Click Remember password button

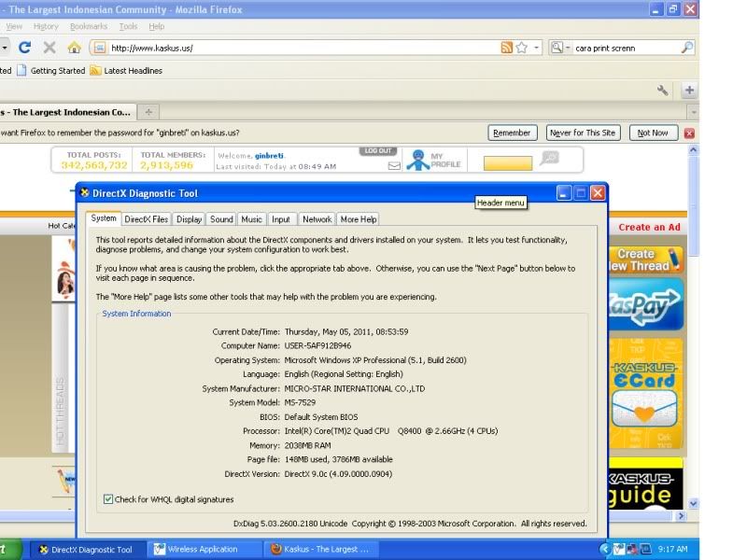512,133
